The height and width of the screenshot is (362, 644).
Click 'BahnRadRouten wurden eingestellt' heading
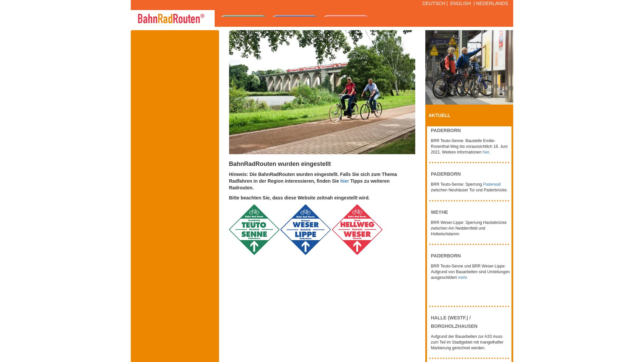coord(280,164)
